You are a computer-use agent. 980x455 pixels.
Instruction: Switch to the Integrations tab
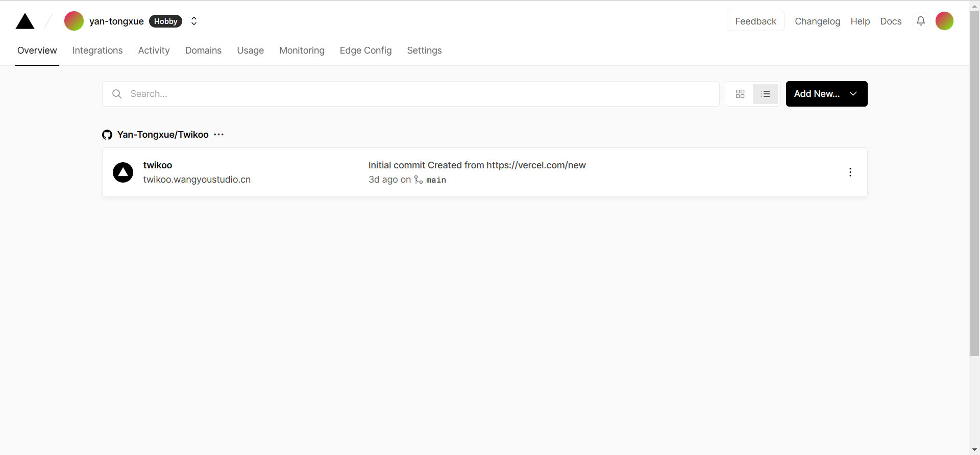(97, 50)
